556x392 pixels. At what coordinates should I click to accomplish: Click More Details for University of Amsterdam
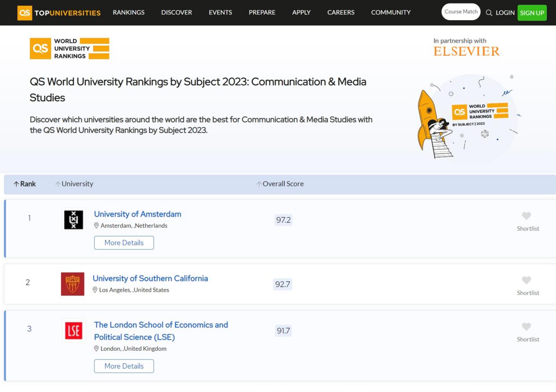point(124,243)
